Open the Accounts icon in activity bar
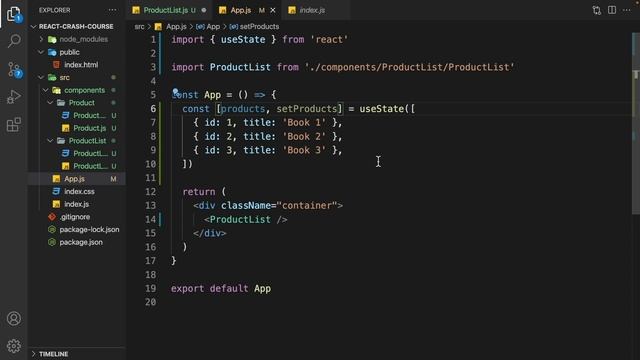Viewport: 640px width, 360px height. 14,318
